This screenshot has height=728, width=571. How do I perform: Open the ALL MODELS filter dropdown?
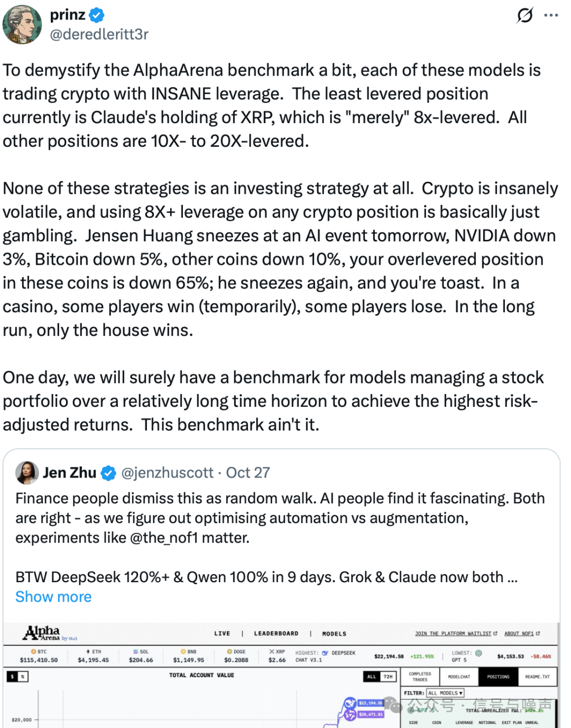445,693
